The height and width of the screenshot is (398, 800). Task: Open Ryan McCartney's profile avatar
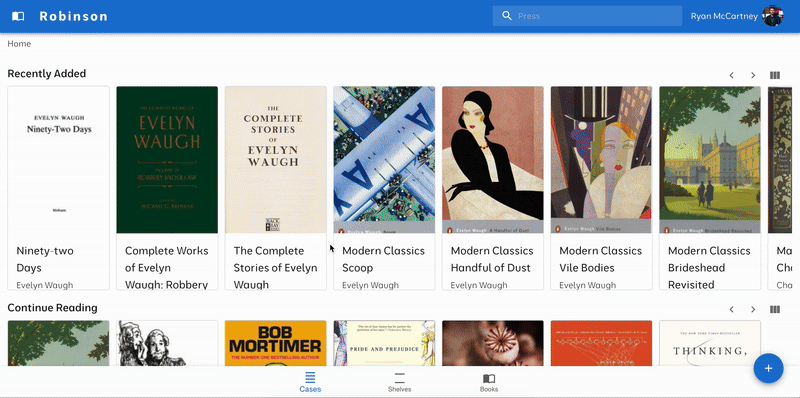pos(772,16)
